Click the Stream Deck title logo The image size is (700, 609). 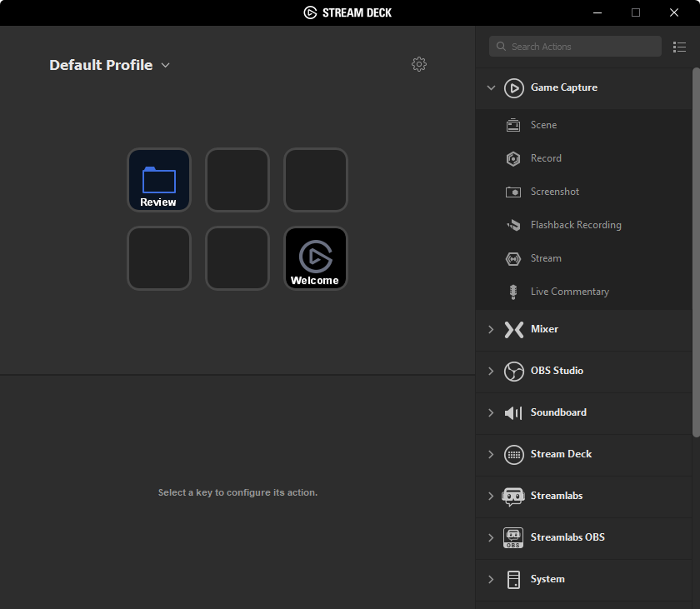pos(310,12)
